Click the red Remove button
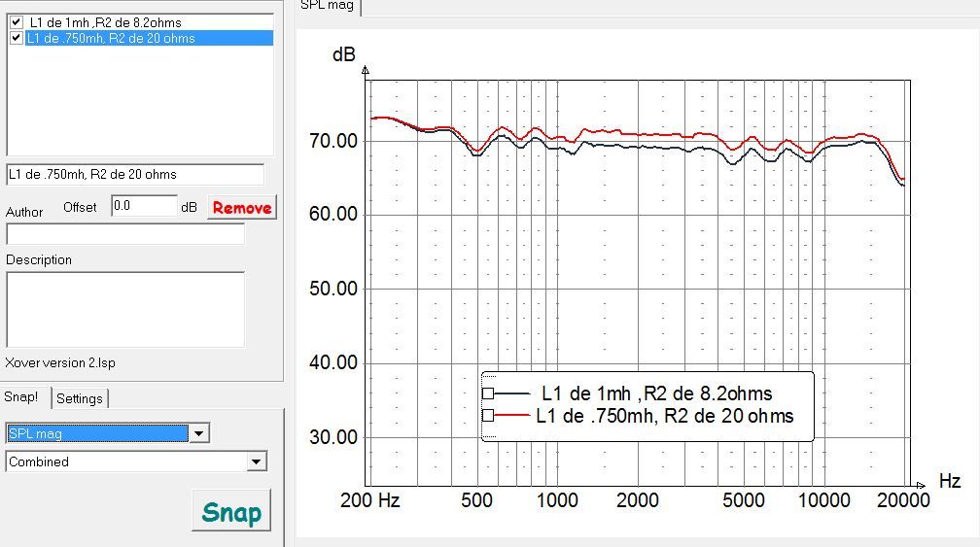980x547 pixels. [x=242, y=208]
